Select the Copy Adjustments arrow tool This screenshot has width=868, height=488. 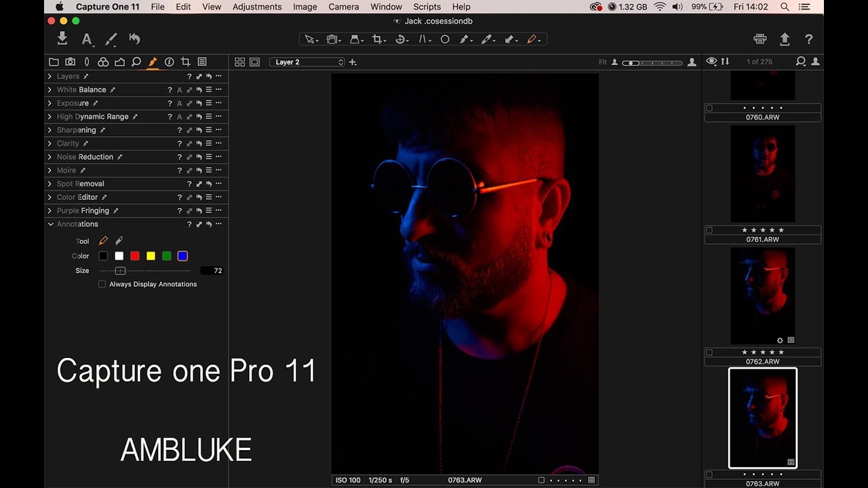pyautogui.click(x=510, y=39)
